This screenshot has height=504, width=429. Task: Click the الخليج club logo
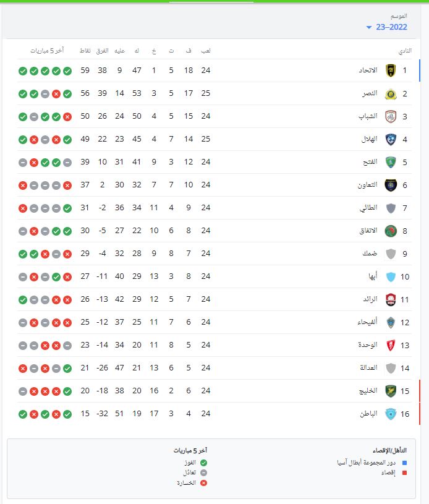point(390,391)
